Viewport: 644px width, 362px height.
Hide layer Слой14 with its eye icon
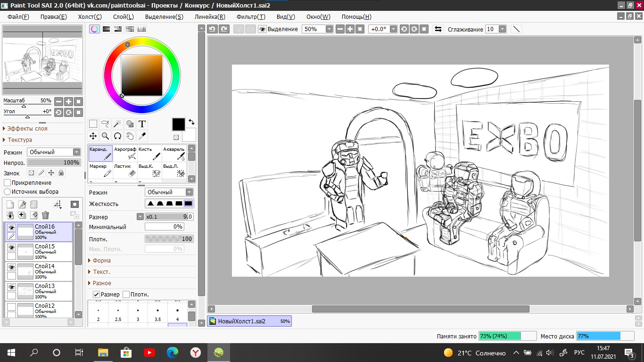(x=11, y=267)
